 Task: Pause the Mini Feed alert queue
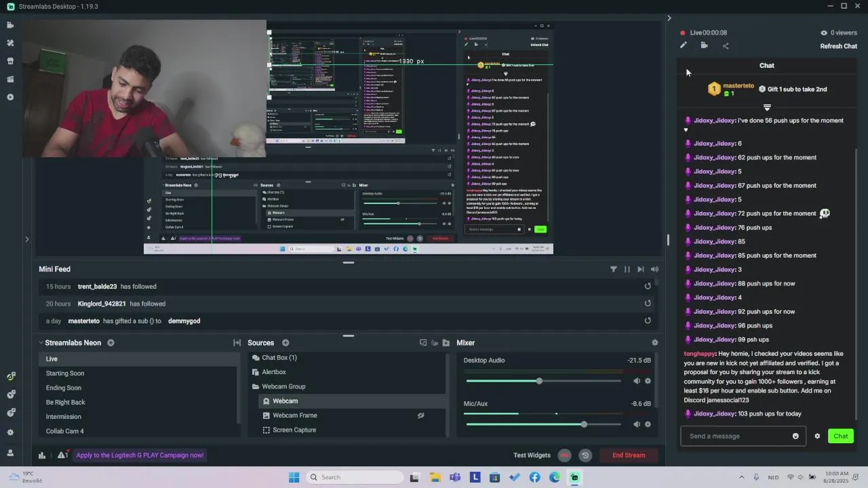coord(627,269)
